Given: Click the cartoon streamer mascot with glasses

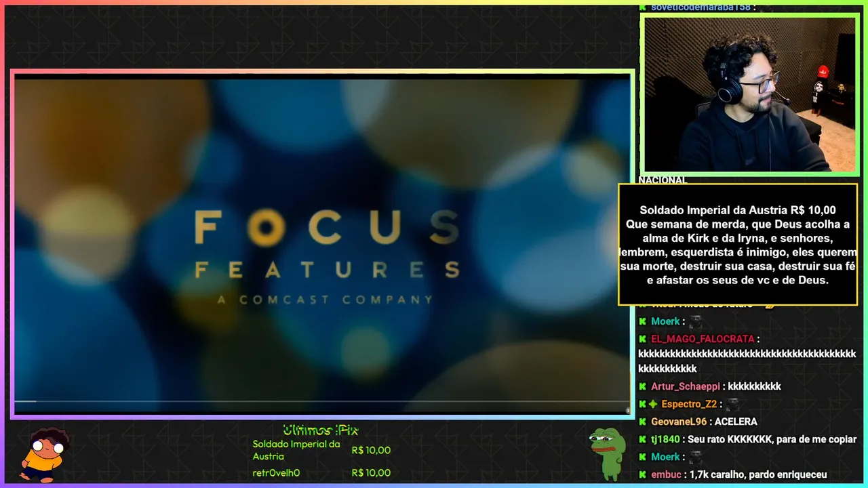Looking at the screenshot, I should pyautogui.click(x=43, y=454).
